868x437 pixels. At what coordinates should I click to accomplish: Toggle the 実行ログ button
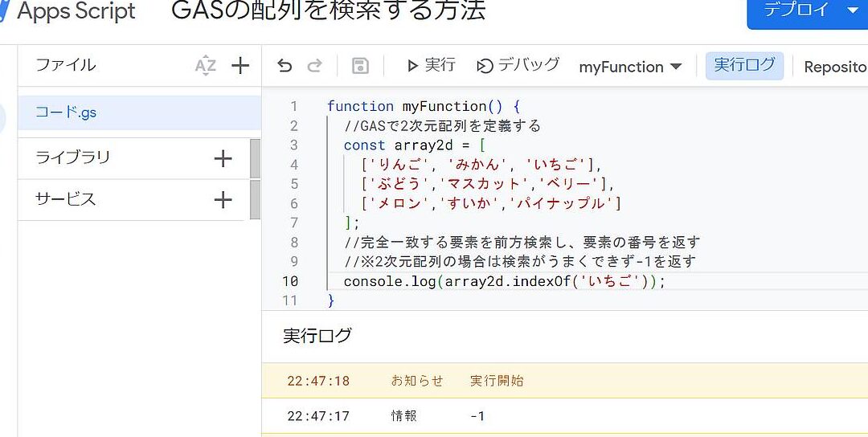pos(744,66)
